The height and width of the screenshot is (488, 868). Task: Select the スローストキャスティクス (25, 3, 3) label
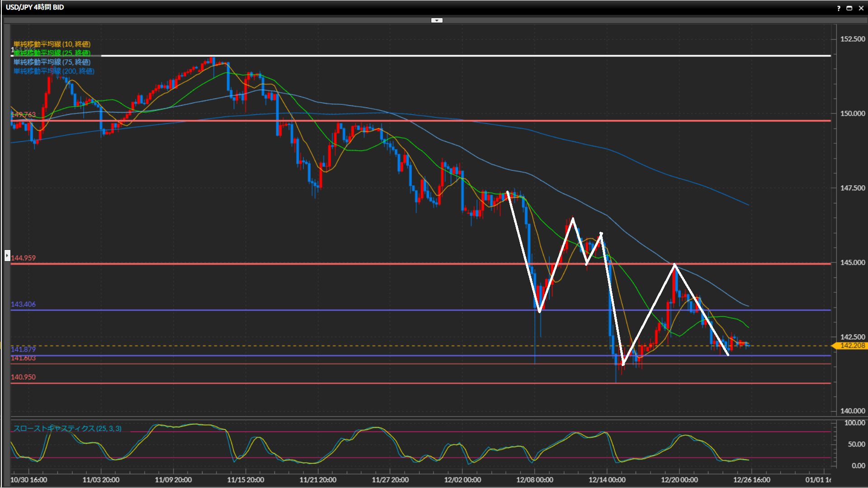[67, 428]
